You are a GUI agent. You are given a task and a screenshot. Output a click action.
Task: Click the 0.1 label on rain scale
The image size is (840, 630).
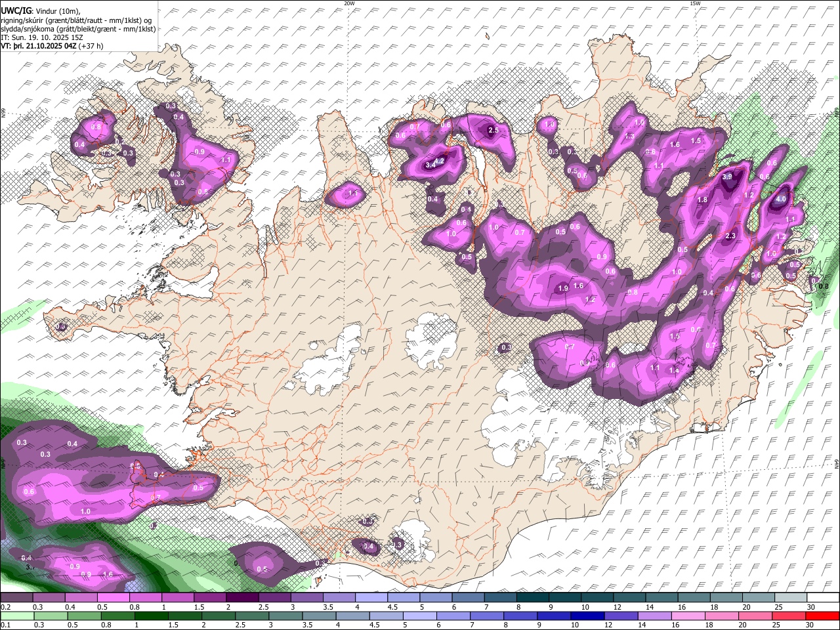tap(5, 625)
